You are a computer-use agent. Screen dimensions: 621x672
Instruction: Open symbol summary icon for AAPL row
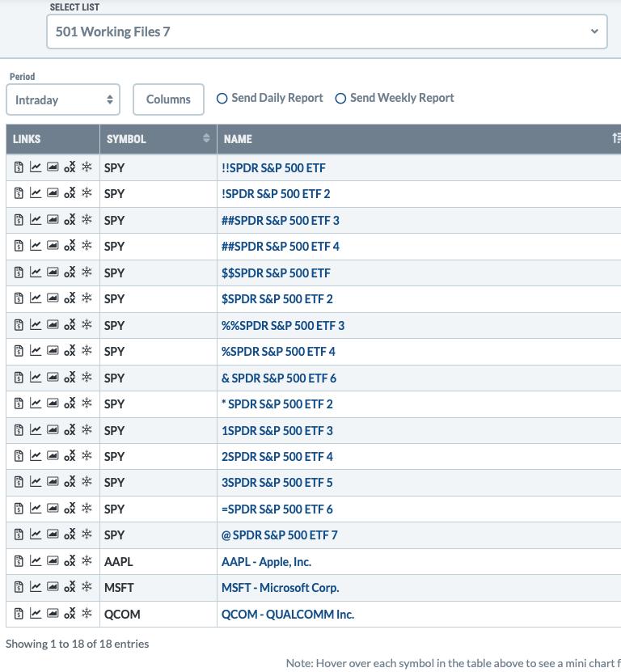click(x=19, y=561)
